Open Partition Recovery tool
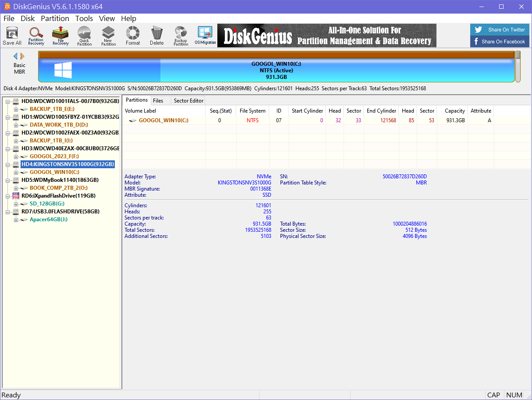Screen dimensions: 532x400 36,35
